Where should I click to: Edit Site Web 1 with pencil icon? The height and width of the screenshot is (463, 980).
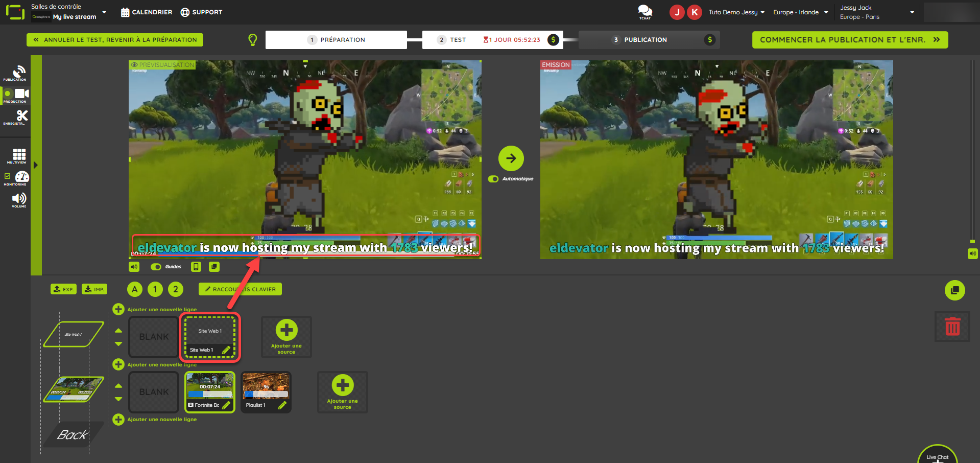coord(226,350)
